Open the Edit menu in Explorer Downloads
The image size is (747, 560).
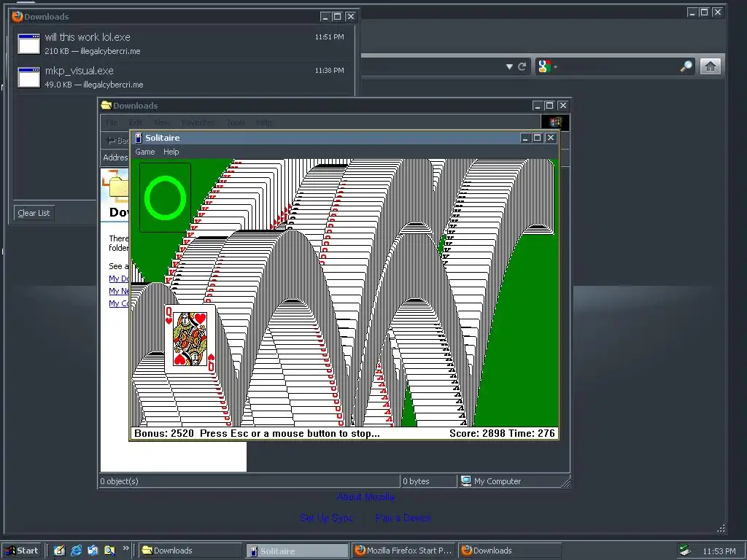coord(135,122)
